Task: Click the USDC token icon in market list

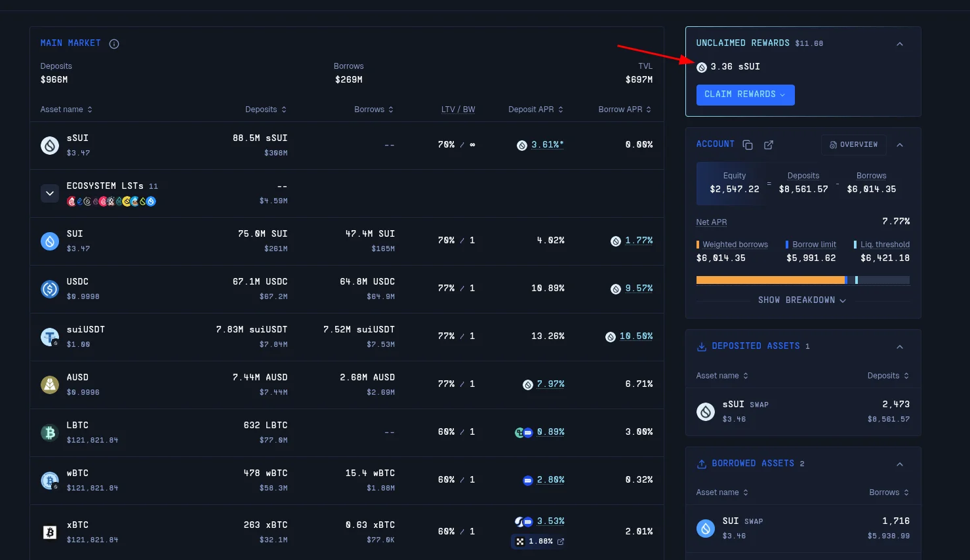Action: (50, 289)
